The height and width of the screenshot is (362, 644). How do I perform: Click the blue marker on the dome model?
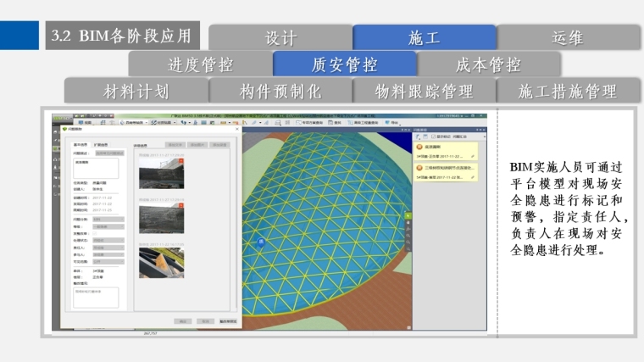tap(261, 242)
